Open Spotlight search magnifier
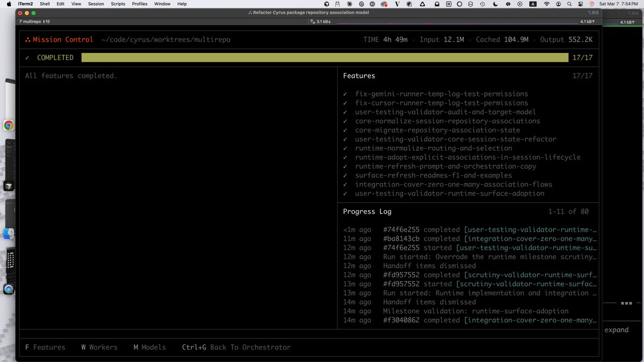 [569, 4]
